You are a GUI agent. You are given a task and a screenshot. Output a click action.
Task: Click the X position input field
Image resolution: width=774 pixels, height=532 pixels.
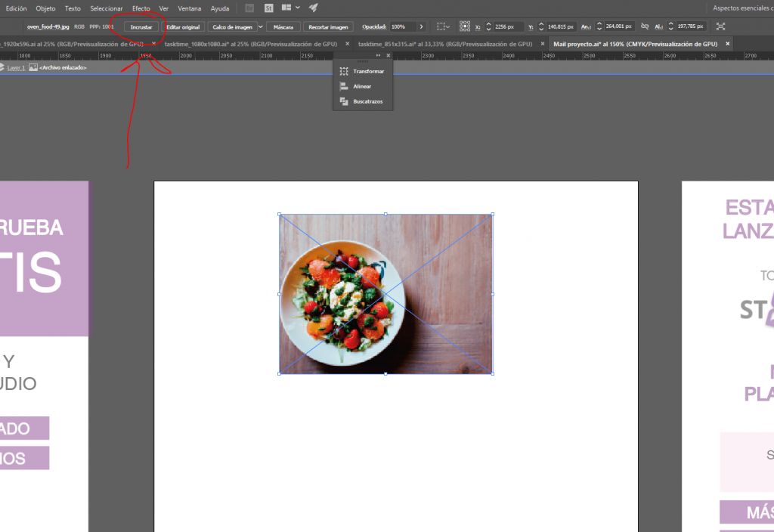[x=507, y=26]
